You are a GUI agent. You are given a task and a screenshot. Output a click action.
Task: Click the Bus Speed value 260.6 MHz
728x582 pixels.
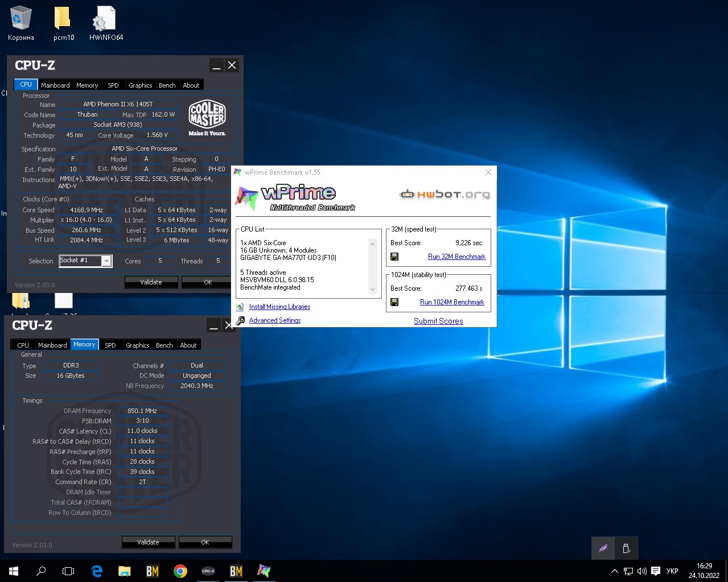[87, 230]
